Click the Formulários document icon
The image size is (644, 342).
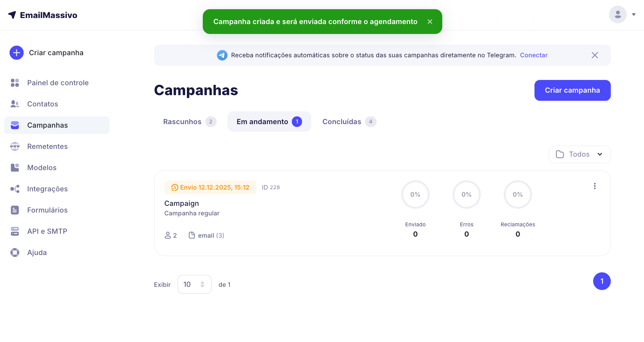[15, 210]
